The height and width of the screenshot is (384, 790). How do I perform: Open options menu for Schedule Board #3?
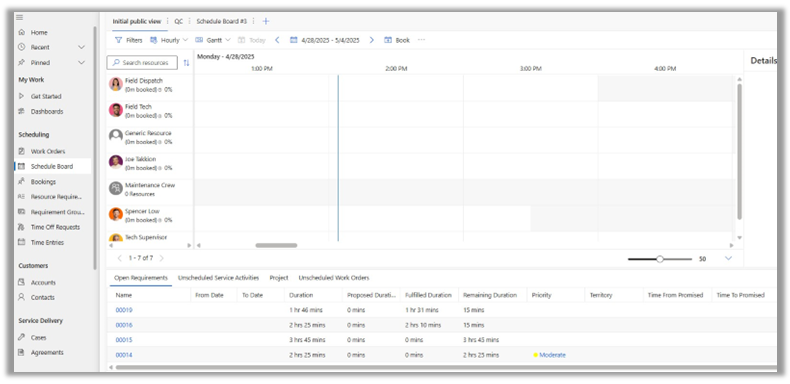(x=254, y=22)
